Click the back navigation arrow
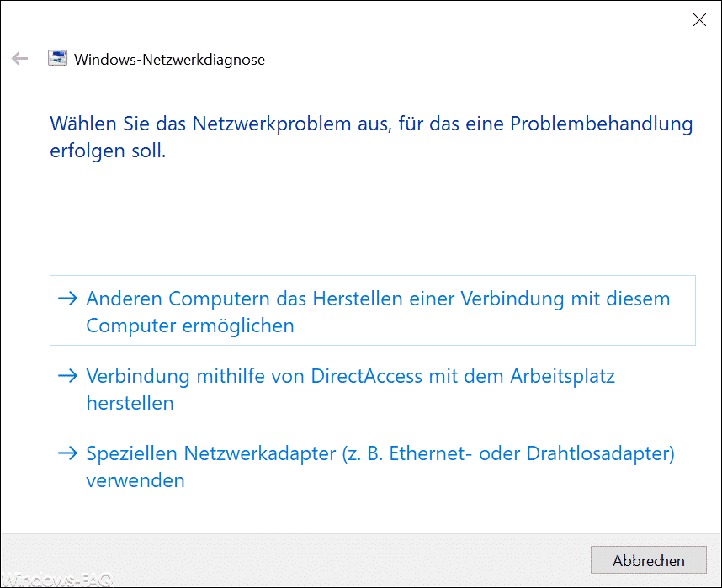 pyautogui.click(x=19, y=59)
